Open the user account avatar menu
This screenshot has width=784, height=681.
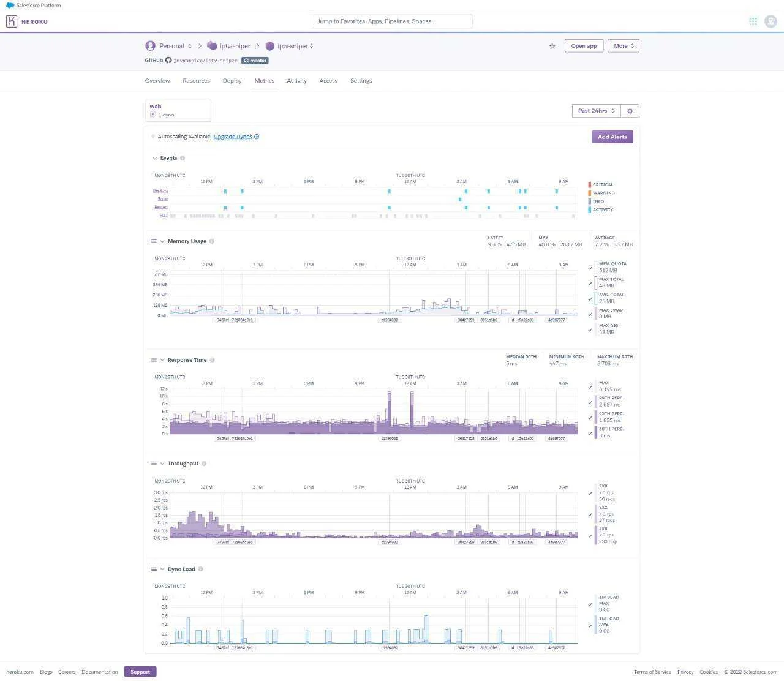(x=771, y=21)
